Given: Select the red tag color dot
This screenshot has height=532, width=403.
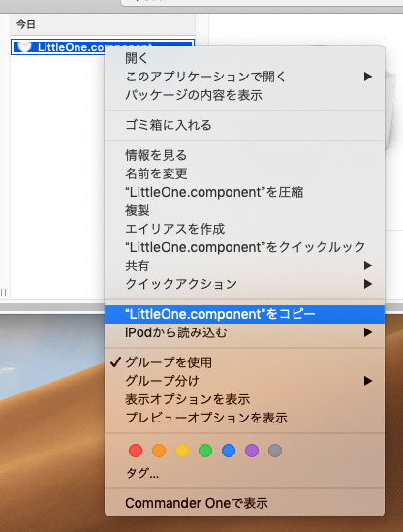Looking at the screenshot, I should click(136, 451).
